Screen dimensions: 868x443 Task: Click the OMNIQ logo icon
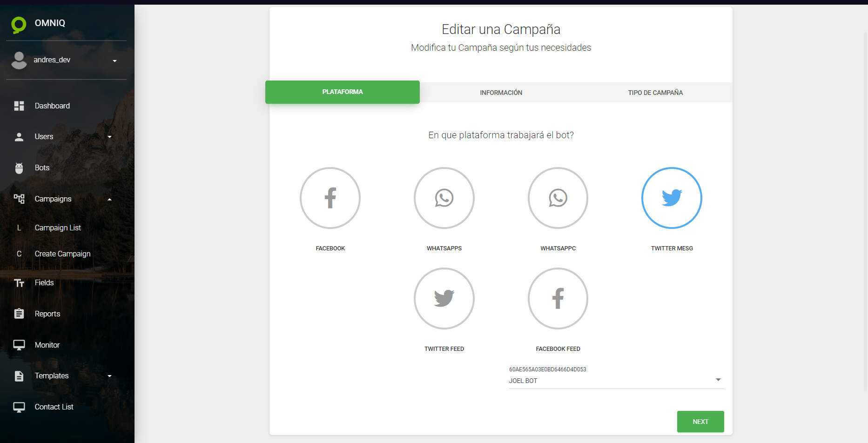tap(19, 24)
